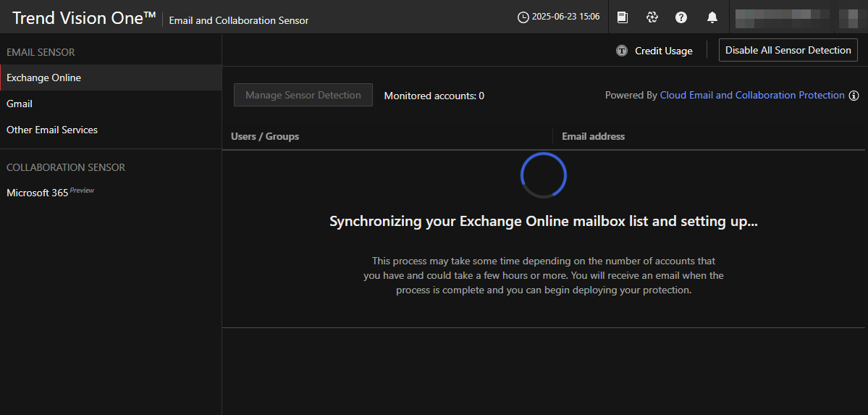868x415 pixels.
Task: Click Disable All Sensor Detection button
Action: 788,50
